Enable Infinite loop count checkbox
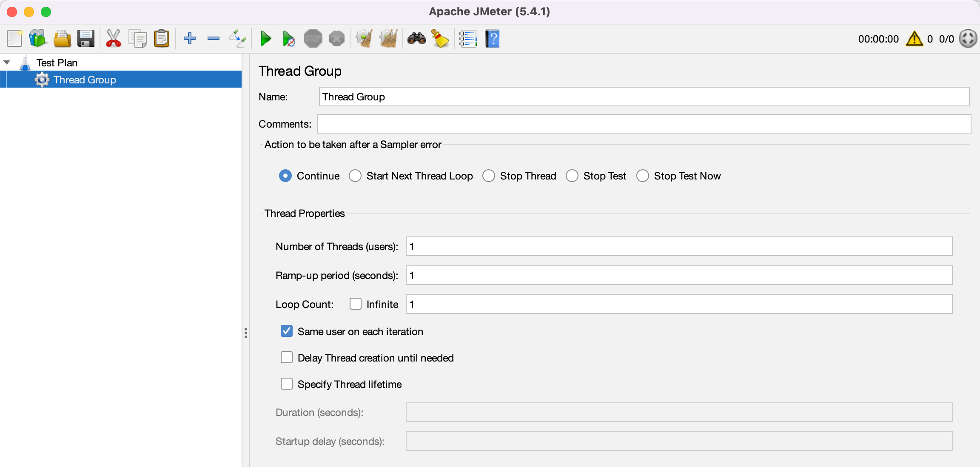 356,304
